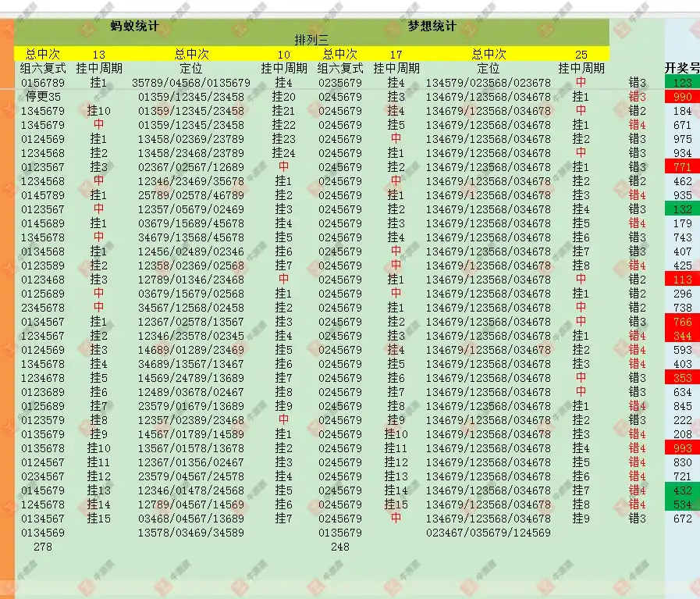Click the cell 12357/05679/02469

191,209
